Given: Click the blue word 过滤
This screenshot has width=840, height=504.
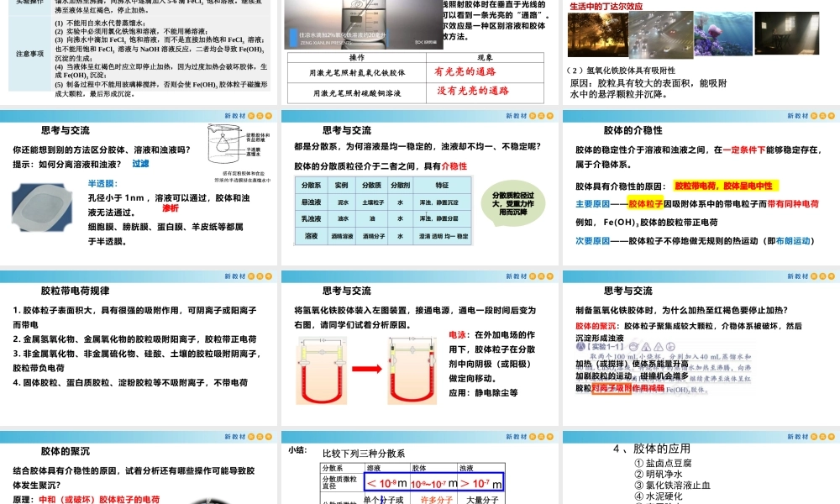Looking at the screenshot, I should (x=140, y=163).
